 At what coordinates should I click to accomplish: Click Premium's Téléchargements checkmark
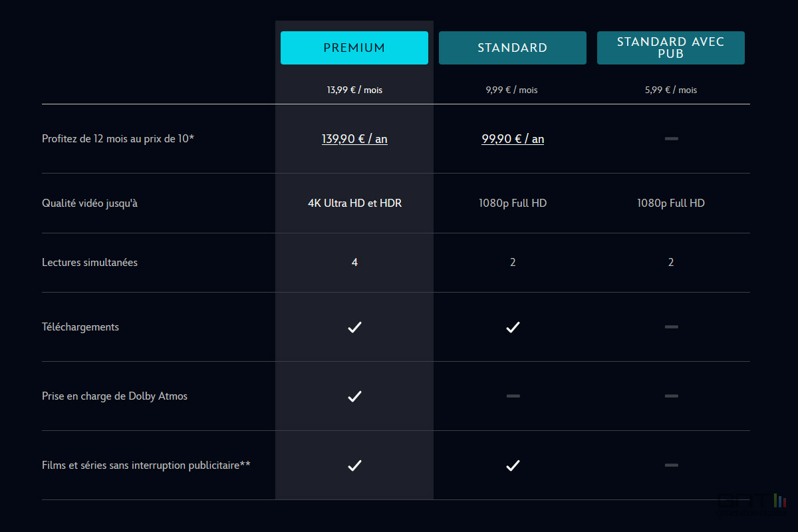pyautogui.click(x=354, y=327)
